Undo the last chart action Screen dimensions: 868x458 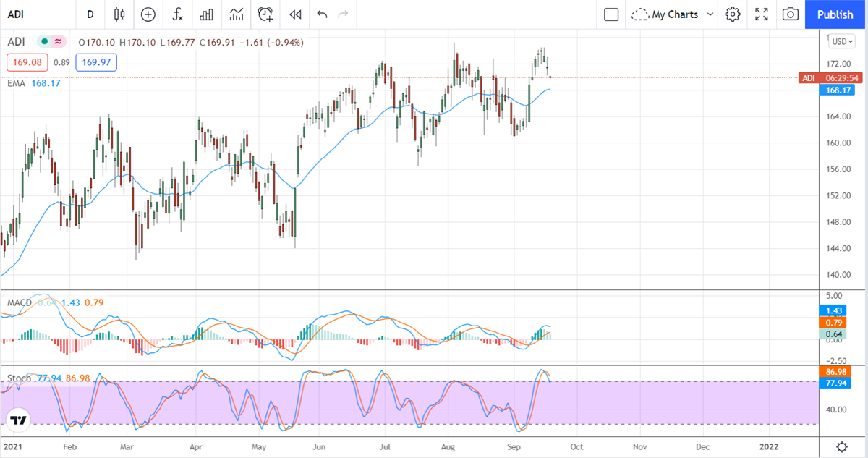tap(322, 14)
